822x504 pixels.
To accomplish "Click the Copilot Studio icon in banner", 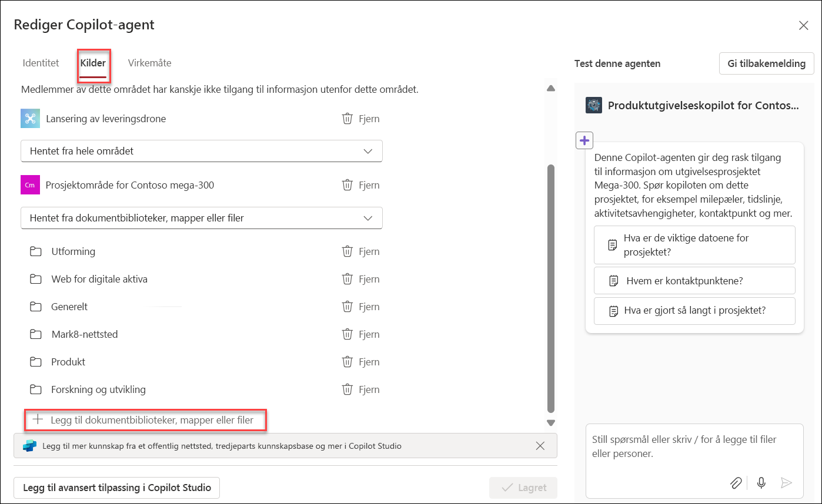I will pos(29,446).
